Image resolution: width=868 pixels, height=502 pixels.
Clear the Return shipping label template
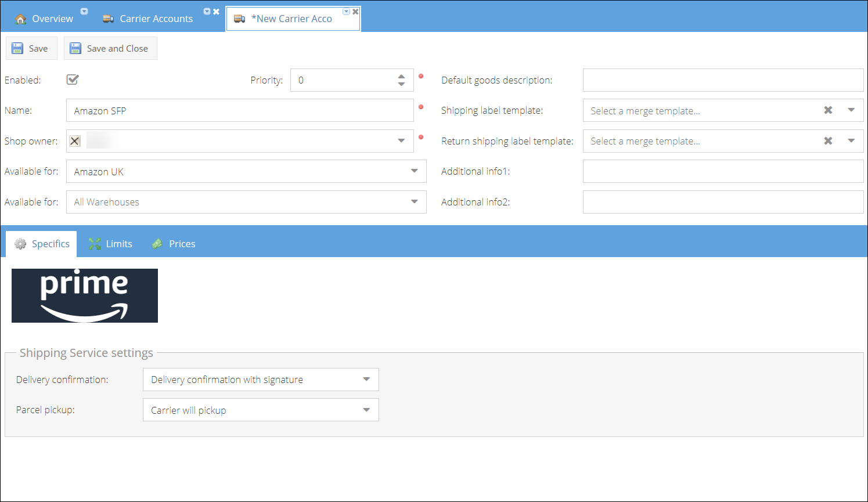829,140
